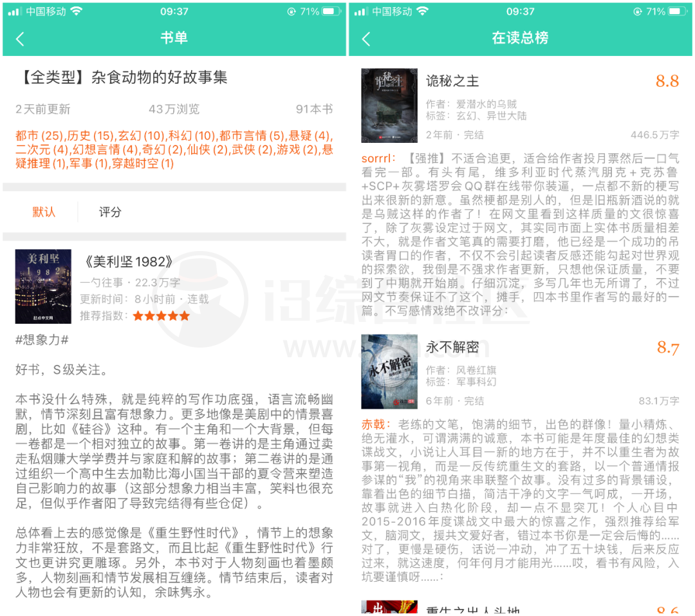
Task: Tap the left status bar battery icon
Action: pyautogui.click(x=331, y=12)
